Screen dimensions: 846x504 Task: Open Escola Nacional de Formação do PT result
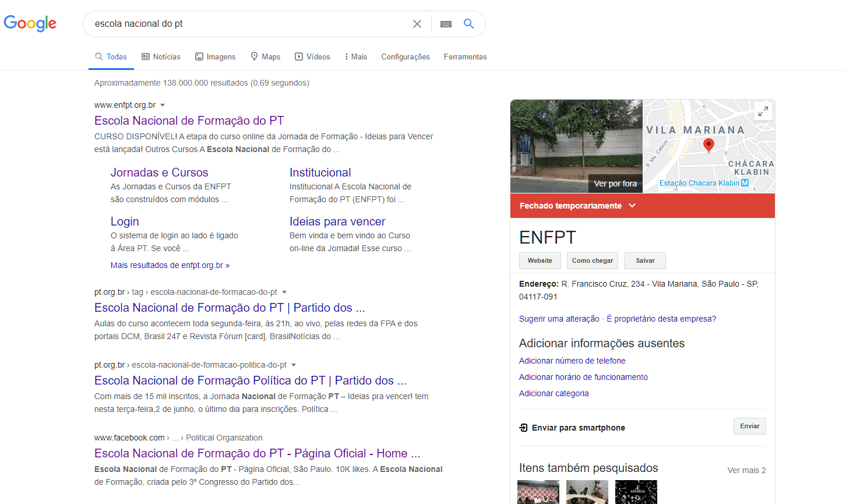pos(189,121)
